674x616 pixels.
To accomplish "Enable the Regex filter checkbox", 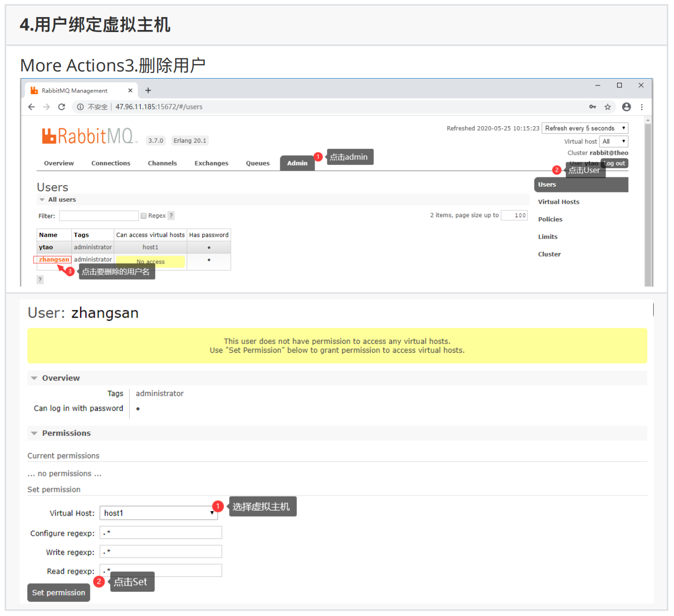I will click(144, 216).
